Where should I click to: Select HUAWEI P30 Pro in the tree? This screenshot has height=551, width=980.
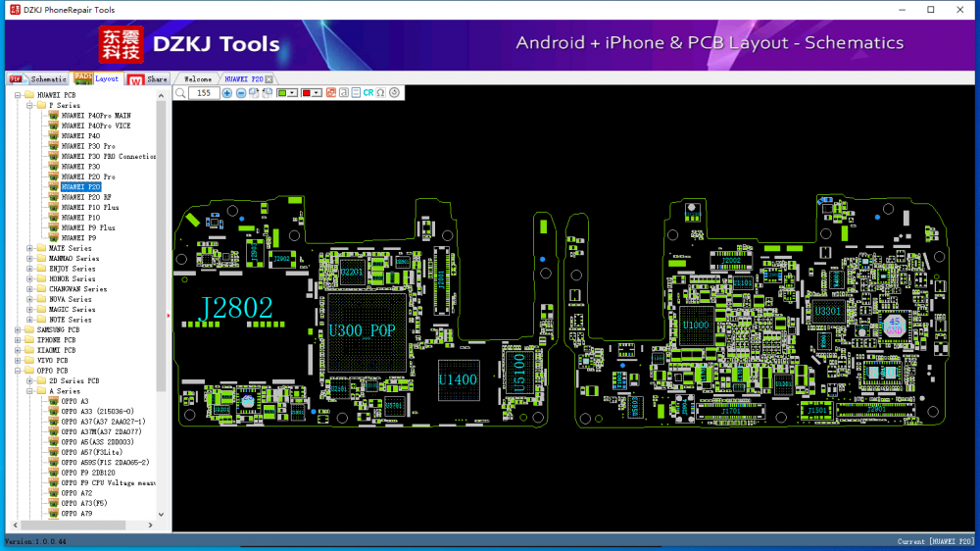[x=88, y=146]
